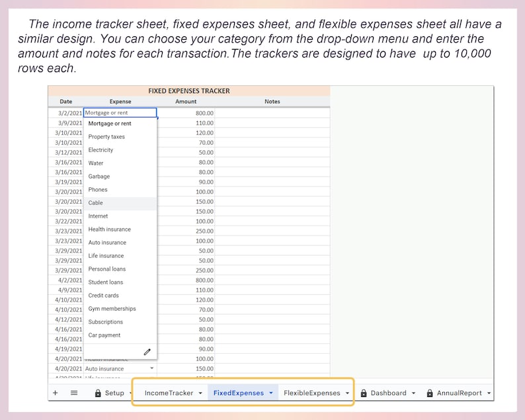The width and height of the screenshot is (525, 420).
Task: Select the 3/19/2021 date cell
Action: pyautogui.click(x=66, y=182)
